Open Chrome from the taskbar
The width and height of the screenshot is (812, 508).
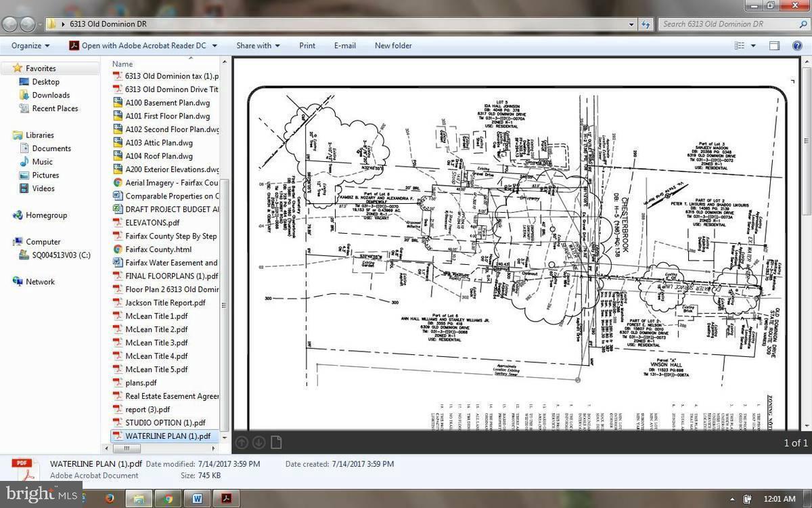168,499
